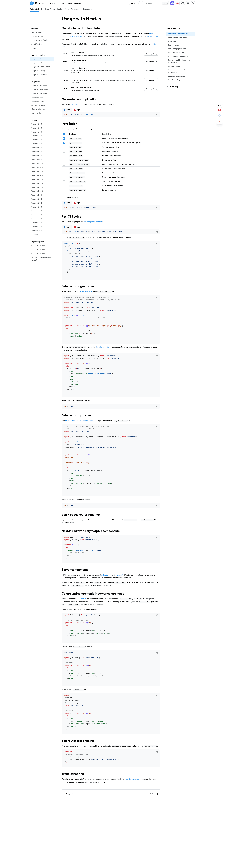Click Use template for next-app-template
This screenshot has height=868, width=225.
[x=151, y=54]
